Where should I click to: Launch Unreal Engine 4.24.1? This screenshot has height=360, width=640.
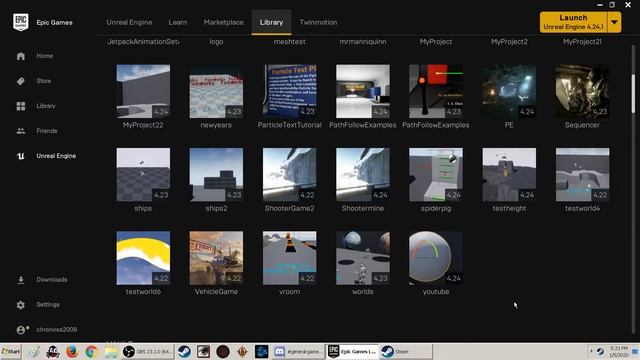(573, 22)
